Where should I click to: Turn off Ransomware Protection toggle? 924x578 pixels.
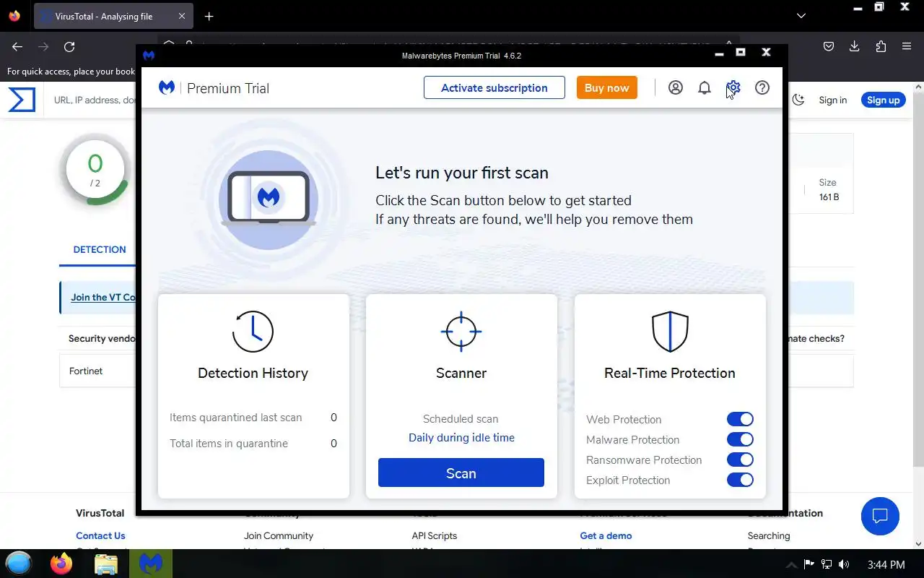740,460
